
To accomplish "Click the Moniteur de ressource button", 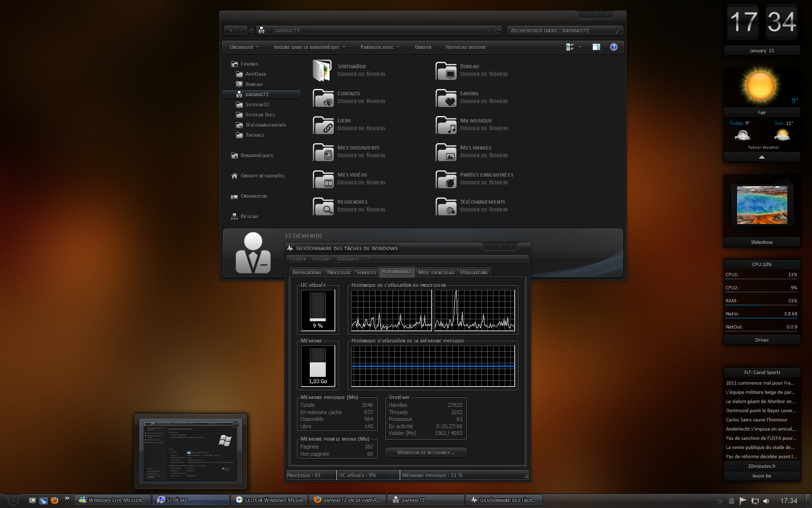I will coord(426,452).
